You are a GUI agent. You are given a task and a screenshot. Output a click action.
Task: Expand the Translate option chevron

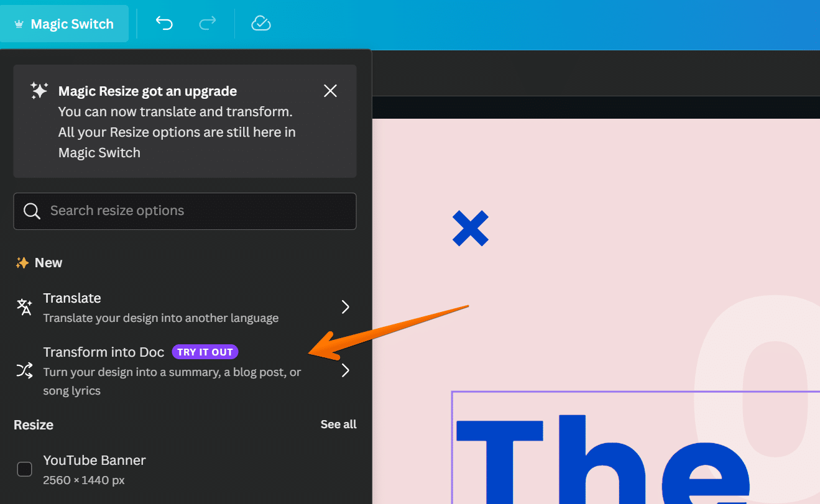coord(346,307)
